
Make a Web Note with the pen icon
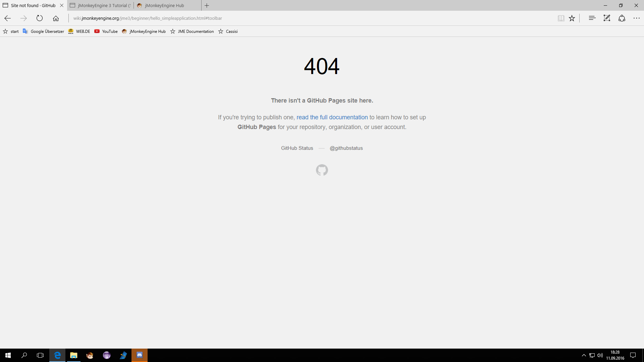pyautogui.click(x=607, y=18)
